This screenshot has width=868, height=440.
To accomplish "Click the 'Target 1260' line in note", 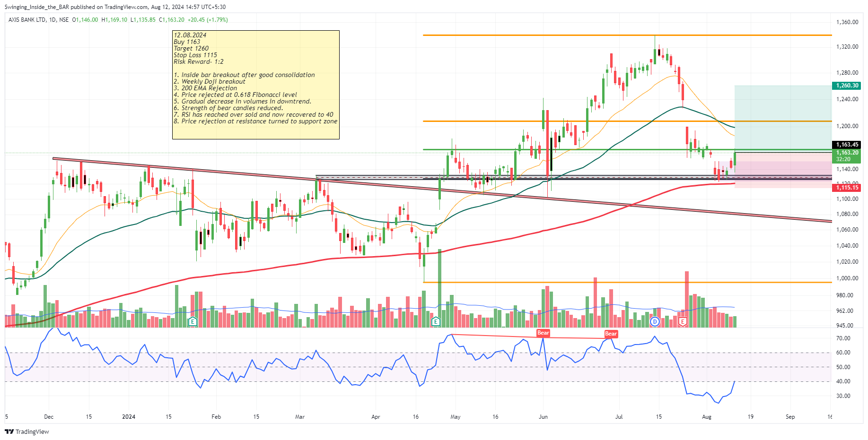I will tap(191, 48).
